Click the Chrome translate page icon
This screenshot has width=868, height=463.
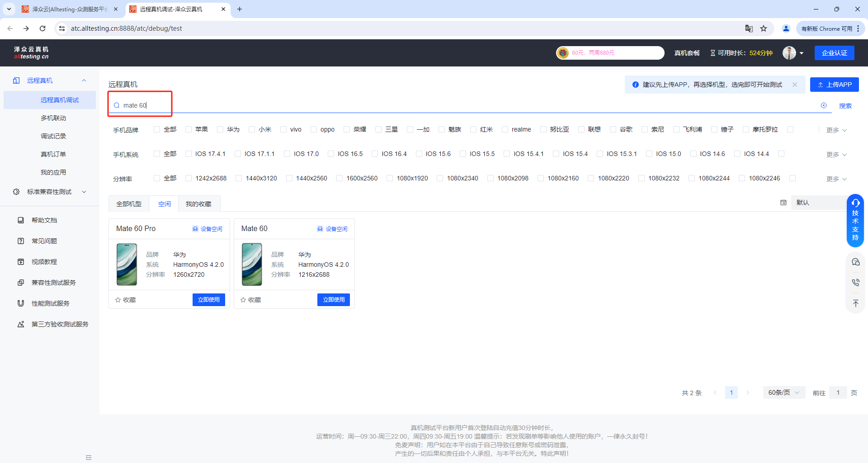(749, 28)
